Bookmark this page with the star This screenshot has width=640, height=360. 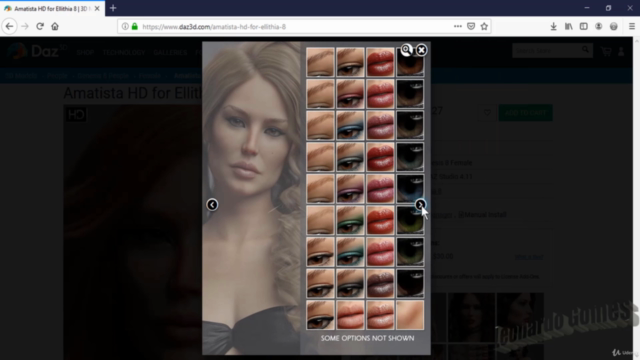click(484, 27)
